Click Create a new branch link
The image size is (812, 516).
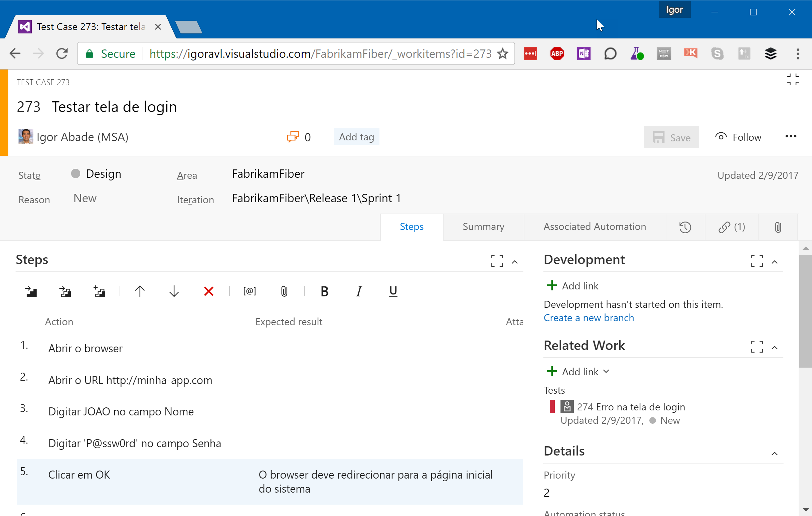coord(589,317)
